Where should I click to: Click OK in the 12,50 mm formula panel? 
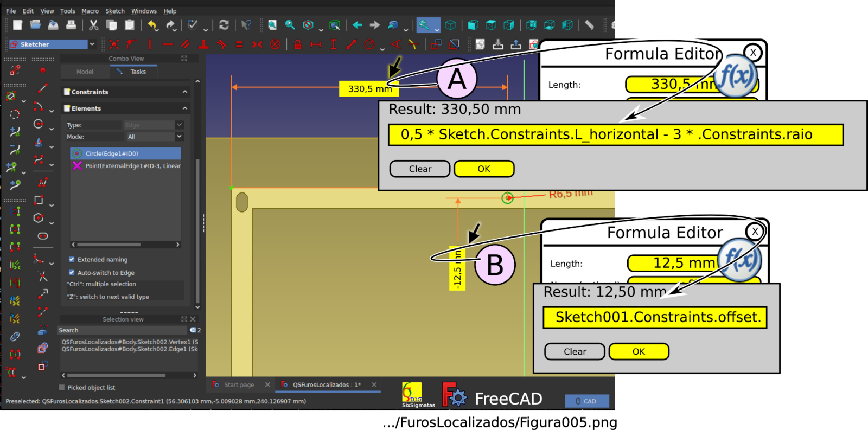click(x=639, y=351)
